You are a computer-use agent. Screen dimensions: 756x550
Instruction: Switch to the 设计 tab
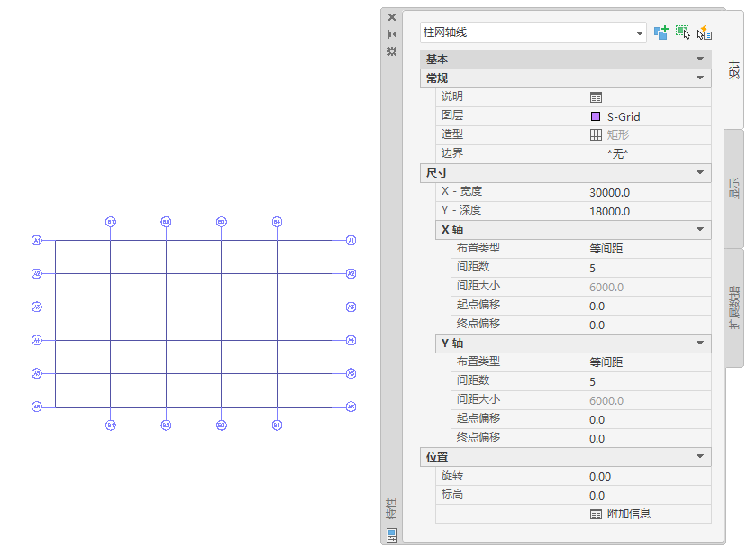click(x=733, y=69)
